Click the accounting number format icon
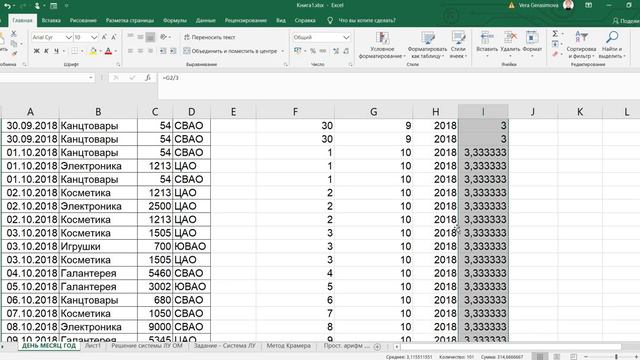This screenshot has height=360, width=640. pyautogui.click(x=298, y=51)
